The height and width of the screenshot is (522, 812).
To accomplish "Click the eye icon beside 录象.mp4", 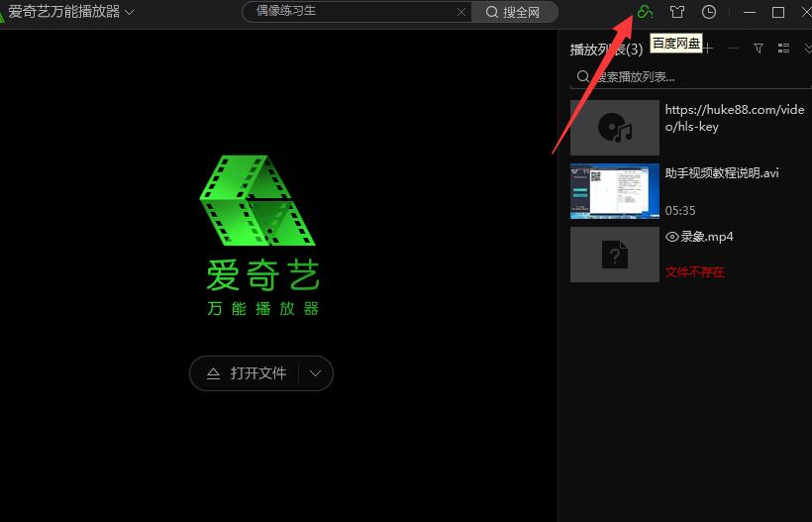I will click(672, 238).
